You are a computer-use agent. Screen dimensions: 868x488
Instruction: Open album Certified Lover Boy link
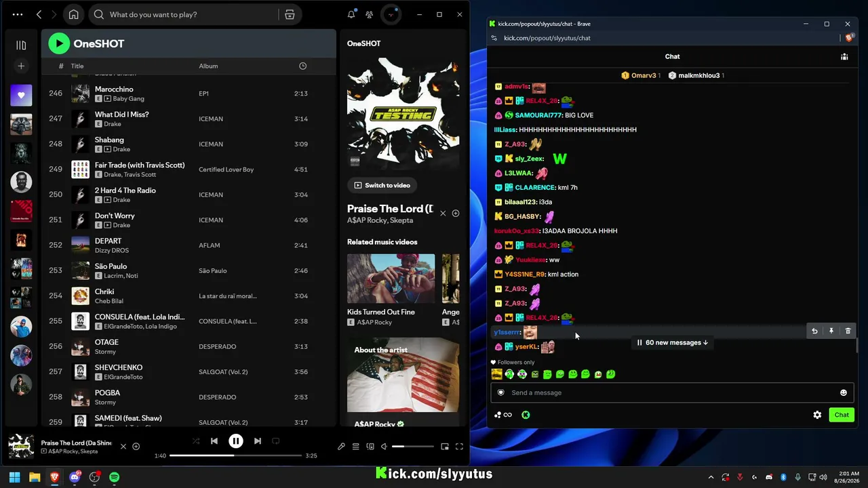point(226,169)
